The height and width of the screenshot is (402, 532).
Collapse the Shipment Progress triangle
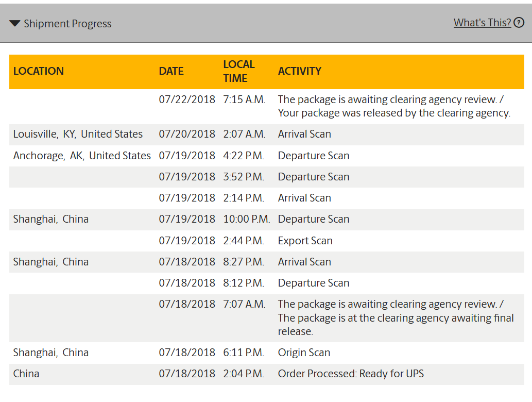click(15, 23)
